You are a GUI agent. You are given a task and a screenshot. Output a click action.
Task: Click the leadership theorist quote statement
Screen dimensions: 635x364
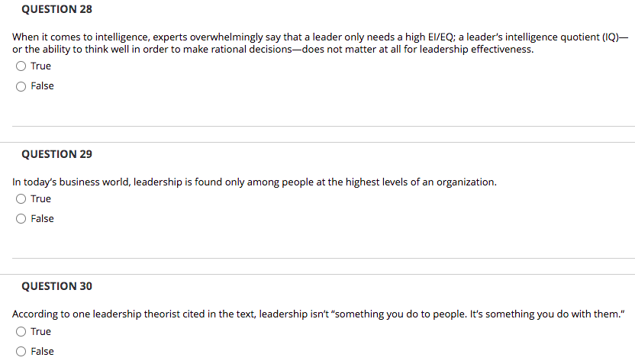point(318,314)
